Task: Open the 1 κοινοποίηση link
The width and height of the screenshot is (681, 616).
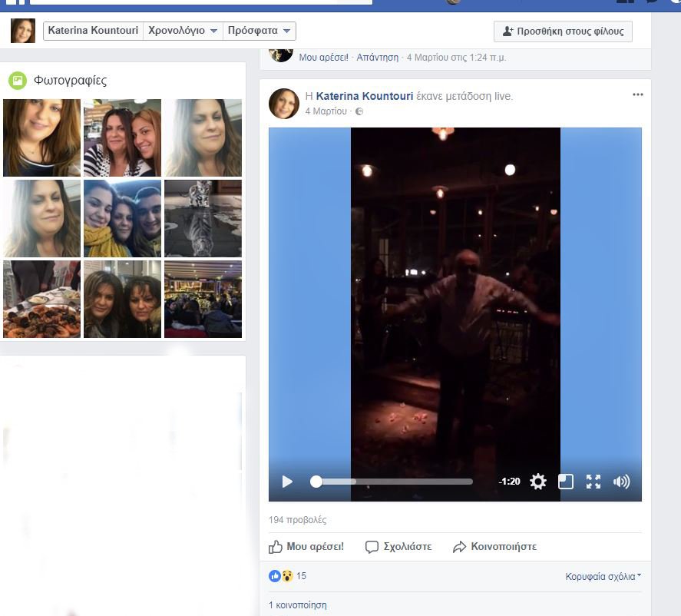Action: (297, 604)
